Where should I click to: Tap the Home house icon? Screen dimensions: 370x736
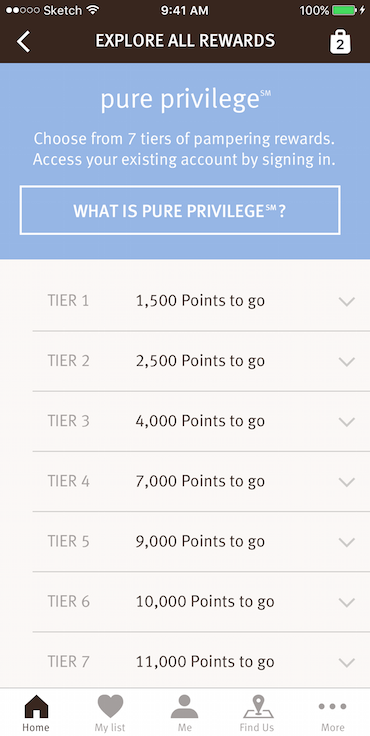click(x=36, y=706)
